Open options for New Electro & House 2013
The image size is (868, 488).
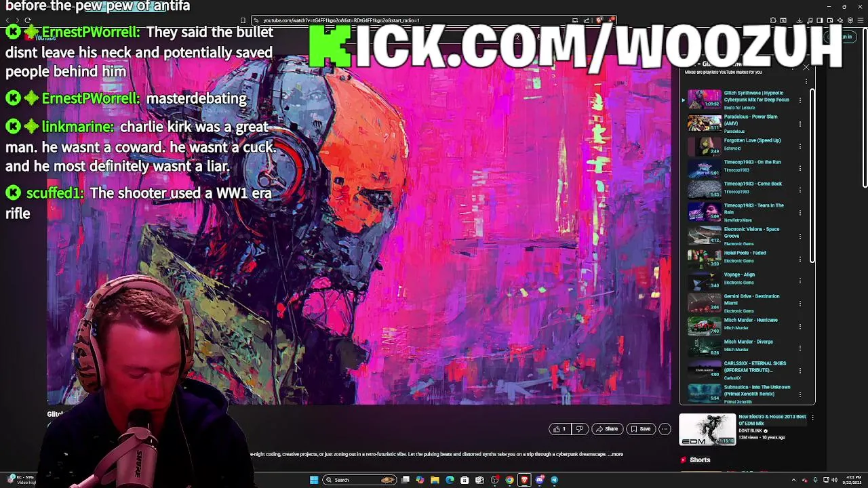coord(812,418)
